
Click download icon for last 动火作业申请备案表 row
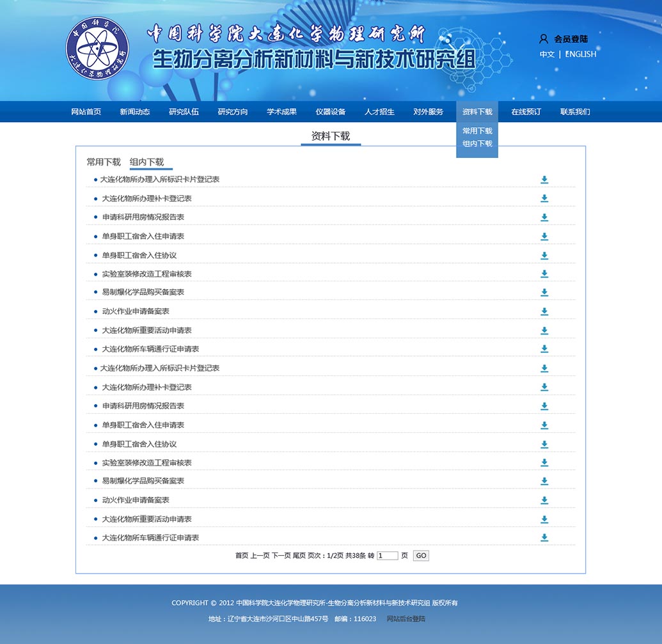coord(544,500)
